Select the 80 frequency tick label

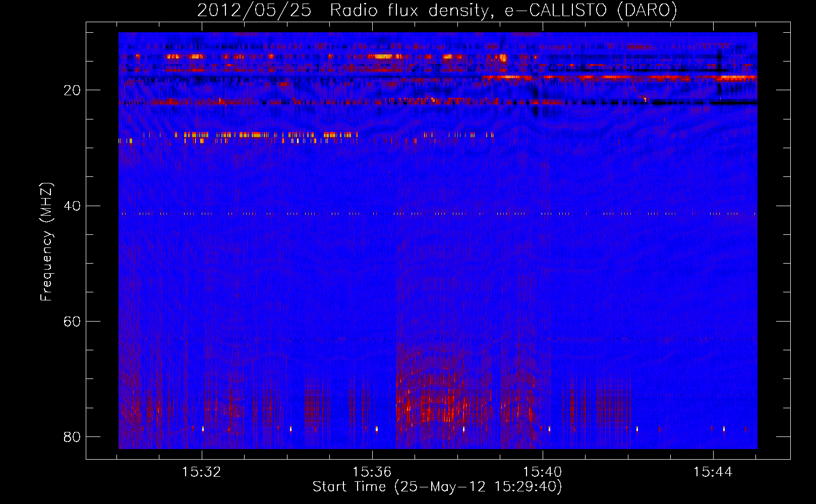point(72,437)
